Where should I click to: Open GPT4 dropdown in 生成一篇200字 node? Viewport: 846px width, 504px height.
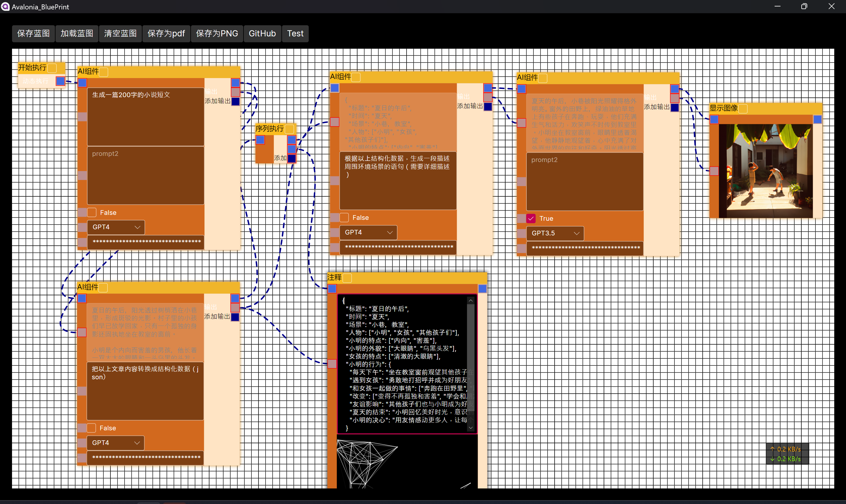click(116, 227)
